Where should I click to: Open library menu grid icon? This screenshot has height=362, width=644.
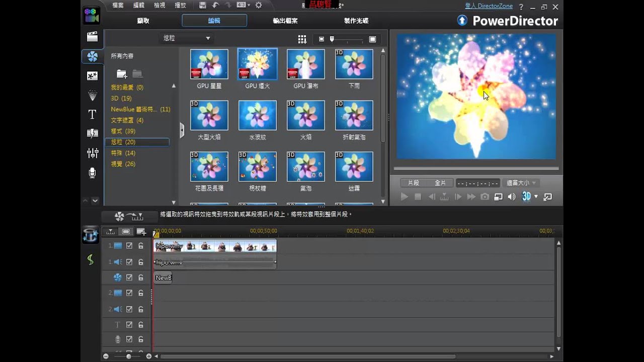click(302, 39)
